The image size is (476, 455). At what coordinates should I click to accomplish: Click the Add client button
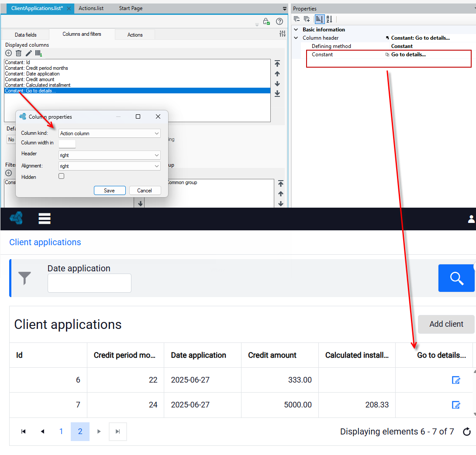tap(446, 324)
